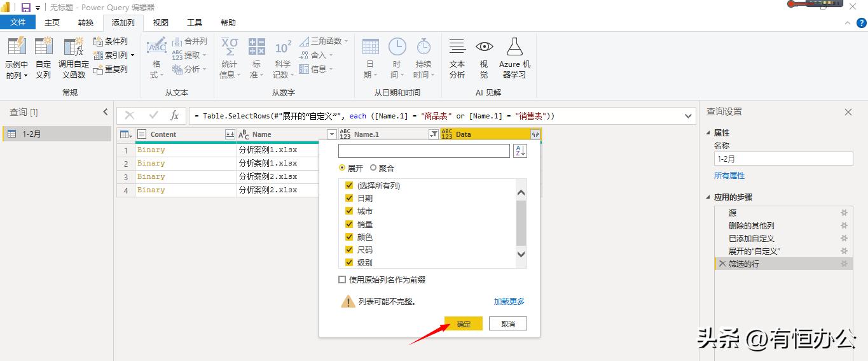Open the Index Column (索引列) dropdown arrow

(x=132, y=55)
